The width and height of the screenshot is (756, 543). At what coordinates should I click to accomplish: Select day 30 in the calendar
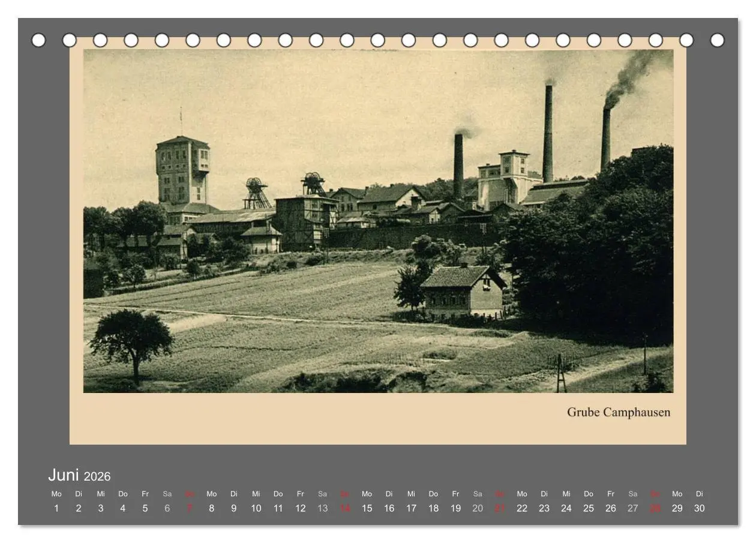[x=700, y=508]
